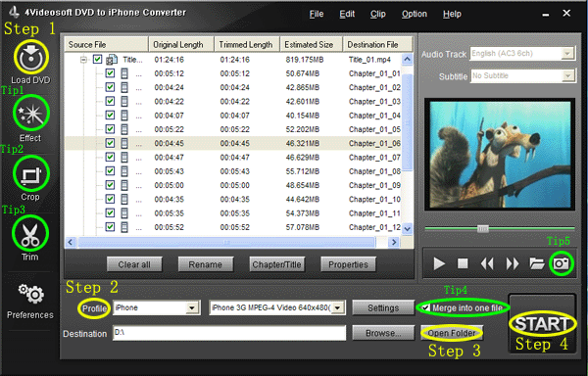Click horizontal scroll left arrow
588x376 pixels.
point(71,242)
